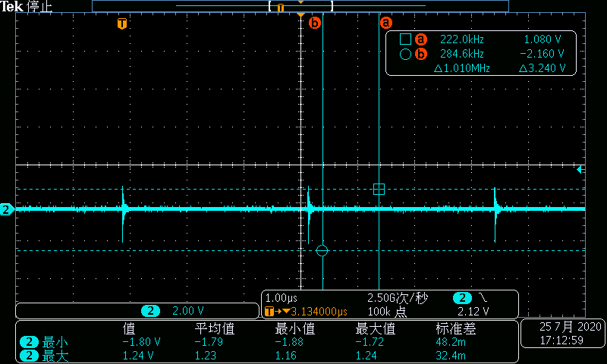
Task: Click the -1.80 V minimum value
Action: click(141, 342)
